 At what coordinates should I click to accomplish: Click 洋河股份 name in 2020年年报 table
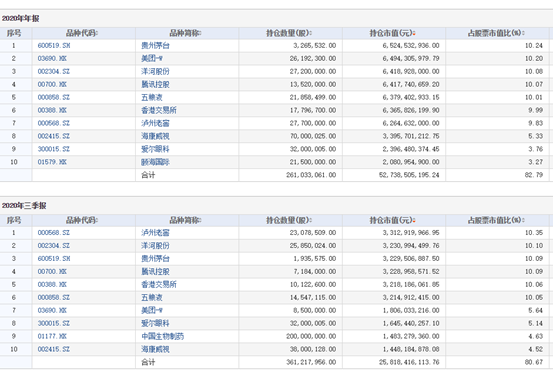pos(155,72)
